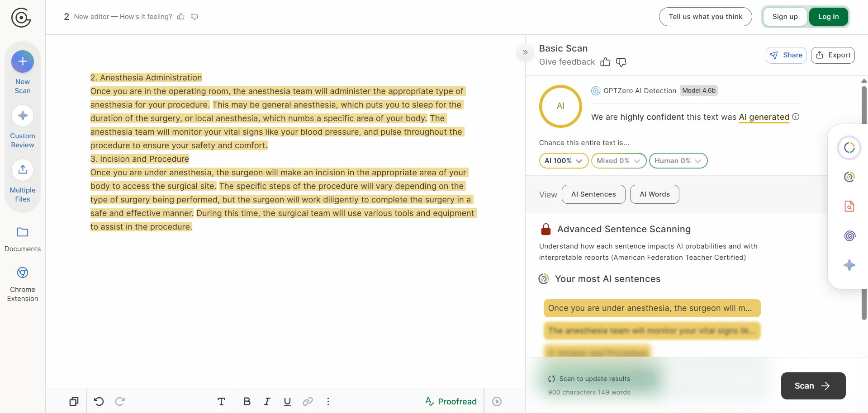Screen dimensions: 868x413
Task: Click the Basic Scan title
Action: tap(563, 48)
